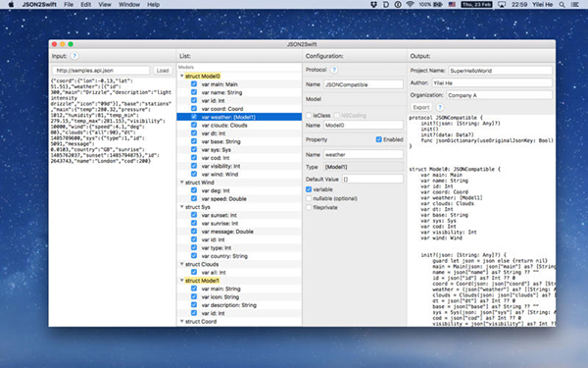Toggle checkbox for var deg: Int
This screenshot has width=588, height=368.
[x=194, y=190]
